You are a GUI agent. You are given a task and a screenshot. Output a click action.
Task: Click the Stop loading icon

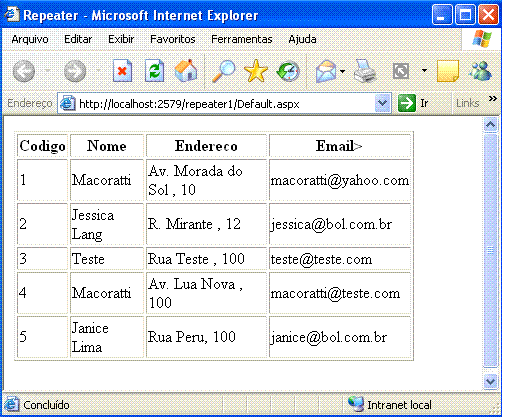[x=122, y=71]
